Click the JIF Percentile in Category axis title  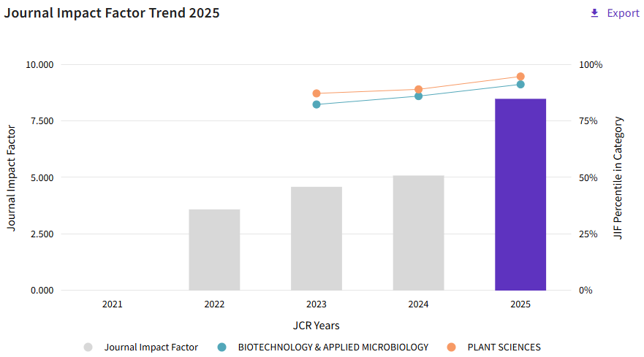point(618,177)
